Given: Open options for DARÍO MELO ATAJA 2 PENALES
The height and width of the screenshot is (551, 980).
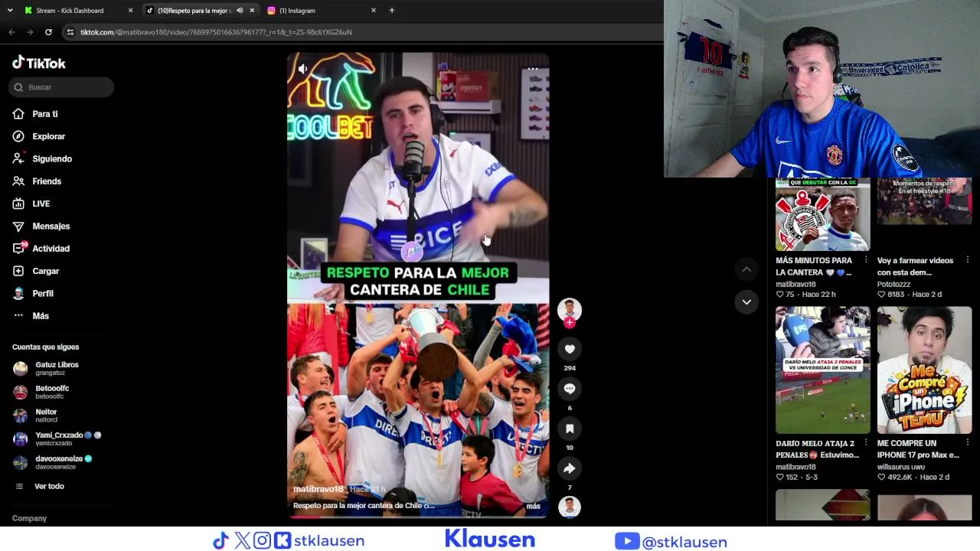Looking at the screenshot, I should [x=866, y=443].
